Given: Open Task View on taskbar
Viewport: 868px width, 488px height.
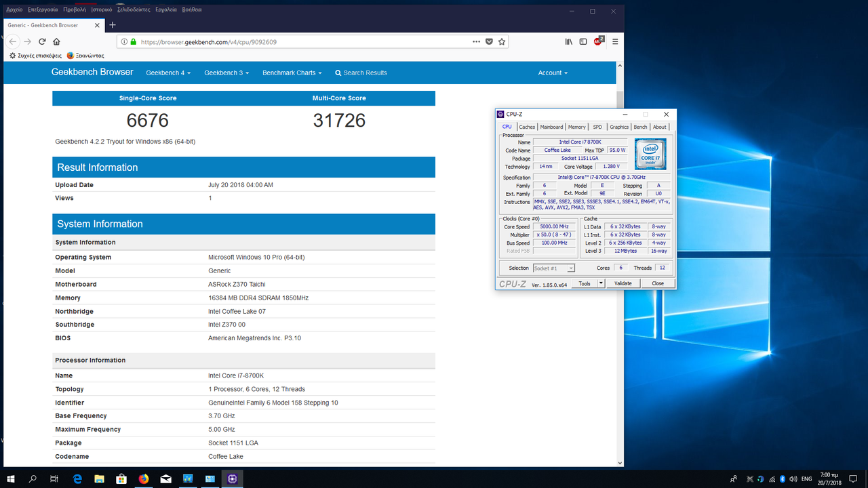Looking at the screenshot, I should pyautogui.click(x=54, y=479).
